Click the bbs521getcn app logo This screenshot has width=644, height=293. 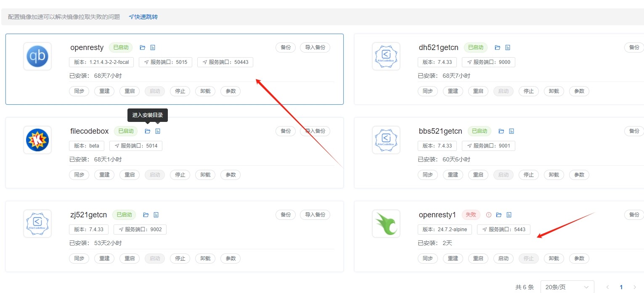point(386,140)
